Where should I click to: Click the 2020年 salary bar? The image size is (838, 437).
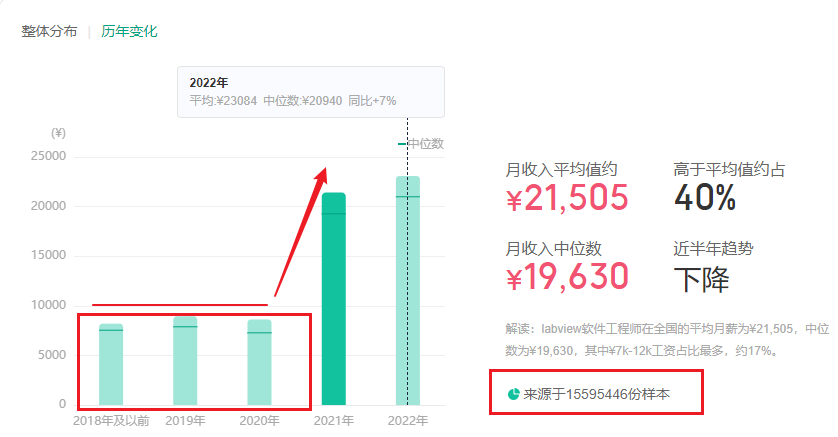click(x=259, y=362)
